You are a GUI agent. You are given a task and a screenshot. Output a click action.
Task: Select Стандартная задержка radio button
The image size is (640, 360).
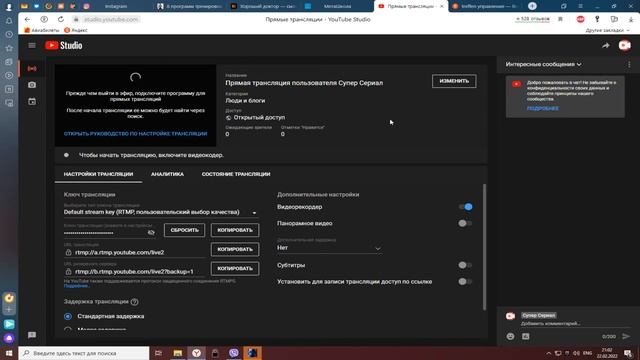pyautogui.click(x=68, y=316)
